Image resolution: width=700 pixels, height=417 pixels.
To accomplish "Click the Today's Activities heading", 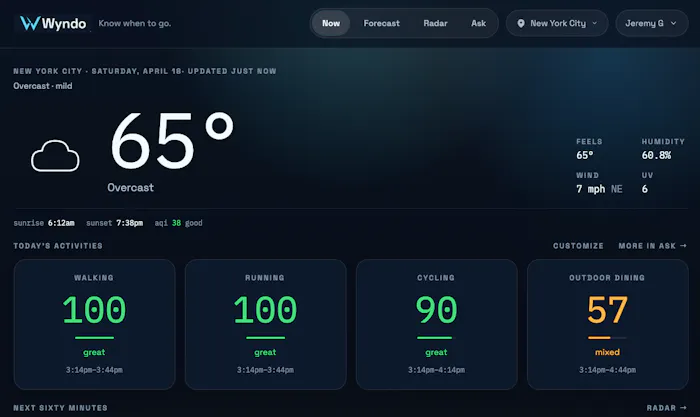I will (x=58, y=246).
